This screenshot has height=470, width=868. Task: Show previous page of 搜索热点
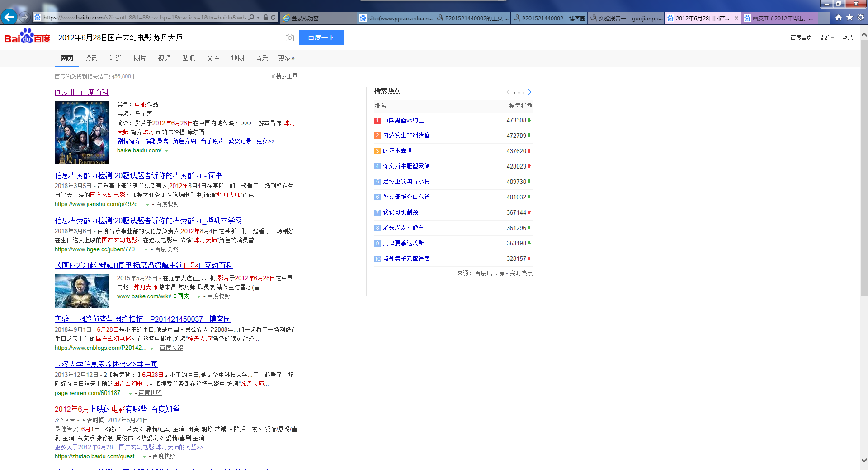tap(508, 92)
